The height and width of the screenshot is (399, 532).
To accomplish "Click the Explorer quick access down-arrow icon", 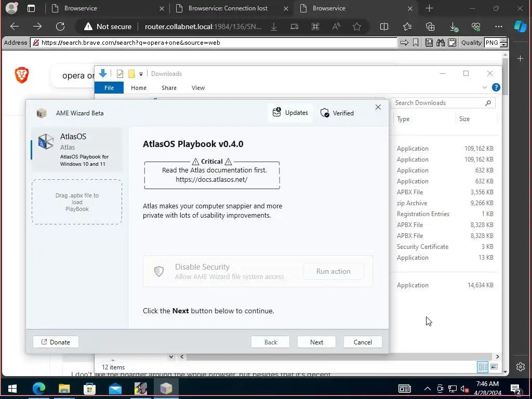I will pyautogui.click(x=102, y=73).
